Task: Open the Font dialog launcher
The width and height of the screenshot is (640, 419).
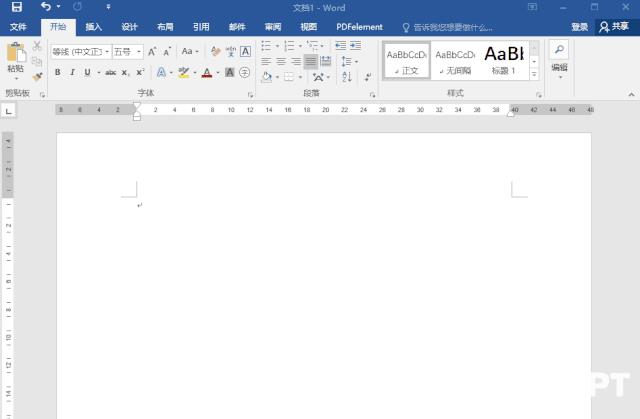Action: coord(250,95)
